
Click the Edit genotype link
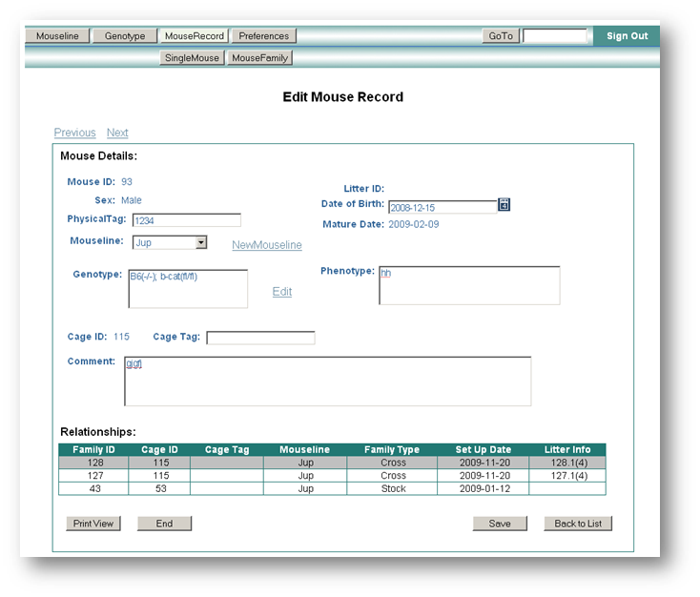282,292
